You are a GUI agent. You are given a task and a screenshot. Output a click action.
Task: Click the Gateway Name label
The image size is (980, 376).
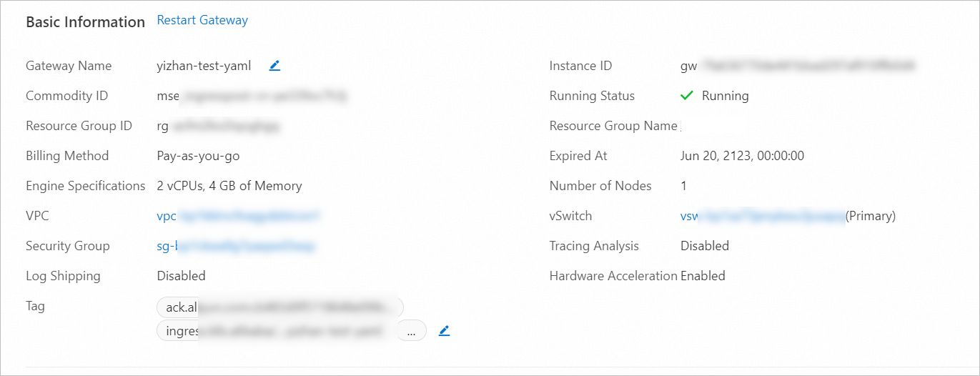69,66
